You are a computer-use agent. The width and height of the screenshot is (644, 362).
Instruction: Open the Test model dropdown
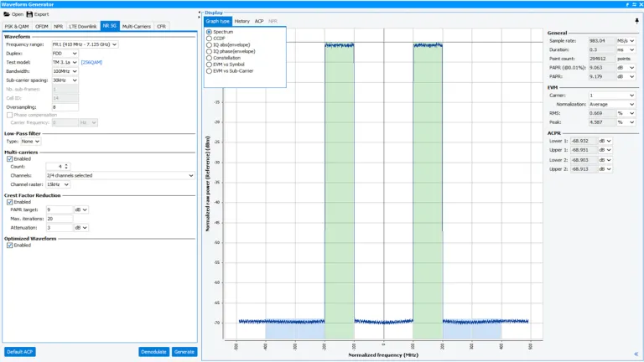(65, 62)
